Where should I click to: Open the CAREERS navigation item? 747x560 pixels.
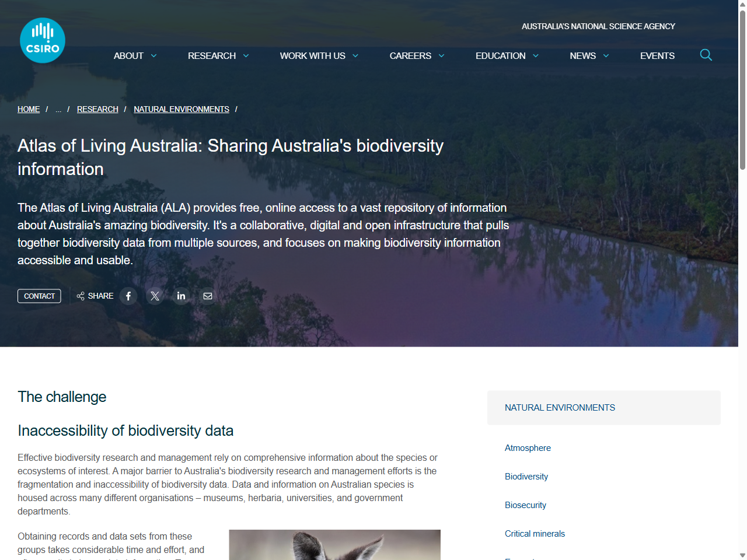click(410, 56)
